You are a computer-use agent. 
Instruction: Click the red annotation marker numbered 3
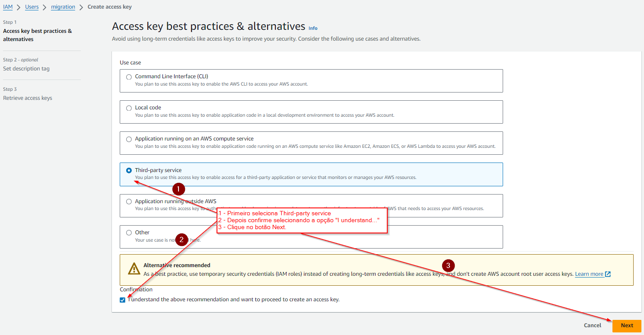click(x=448, y=265)
